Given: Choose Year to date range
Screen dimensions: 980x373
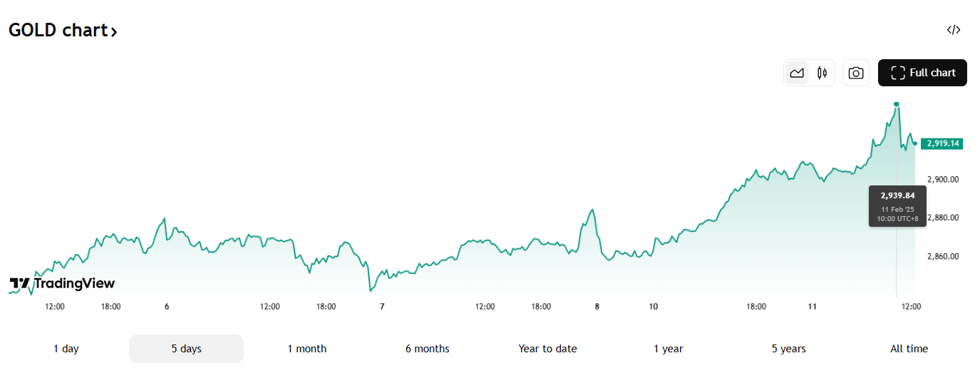Looking at the screenshot, I should 547,349.
